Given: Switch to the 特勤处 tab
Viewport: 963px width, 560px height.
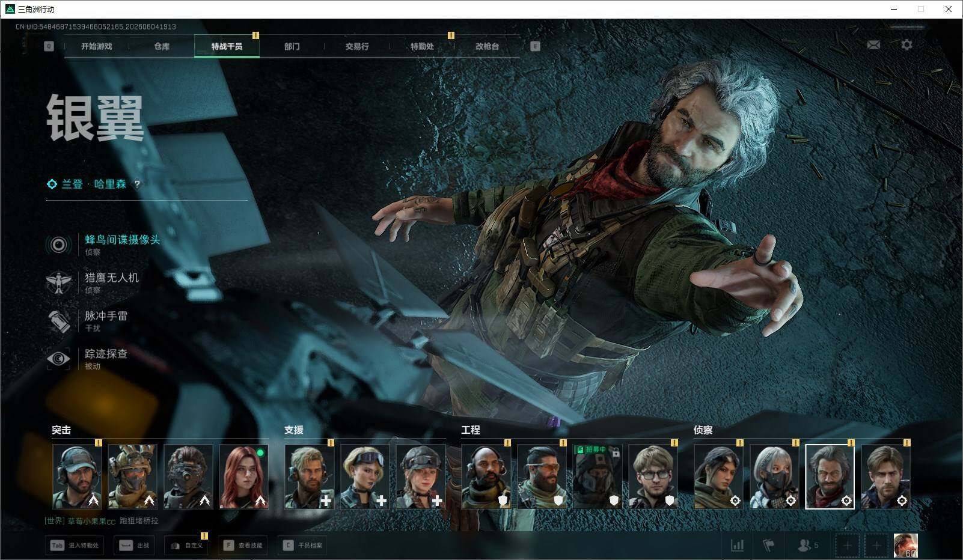Looking at the screenshot, I should coord(422,46).
